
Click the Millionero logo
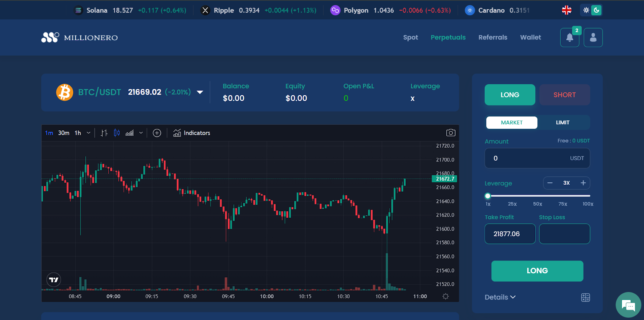point(80,37)
